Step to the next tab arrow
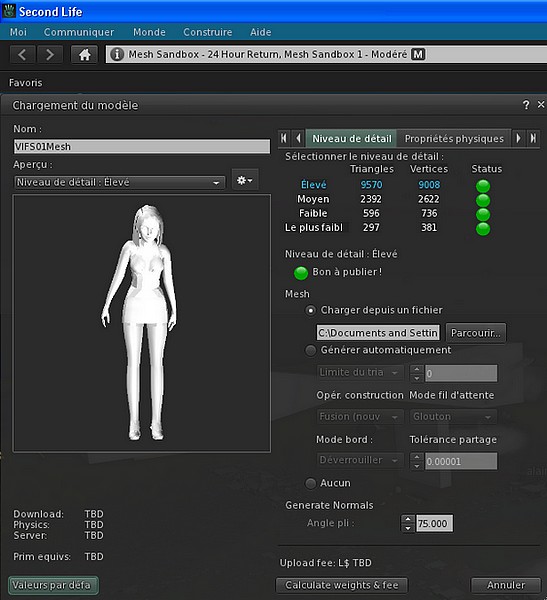This screenshot has width=547, height=600. coord(518,138)
